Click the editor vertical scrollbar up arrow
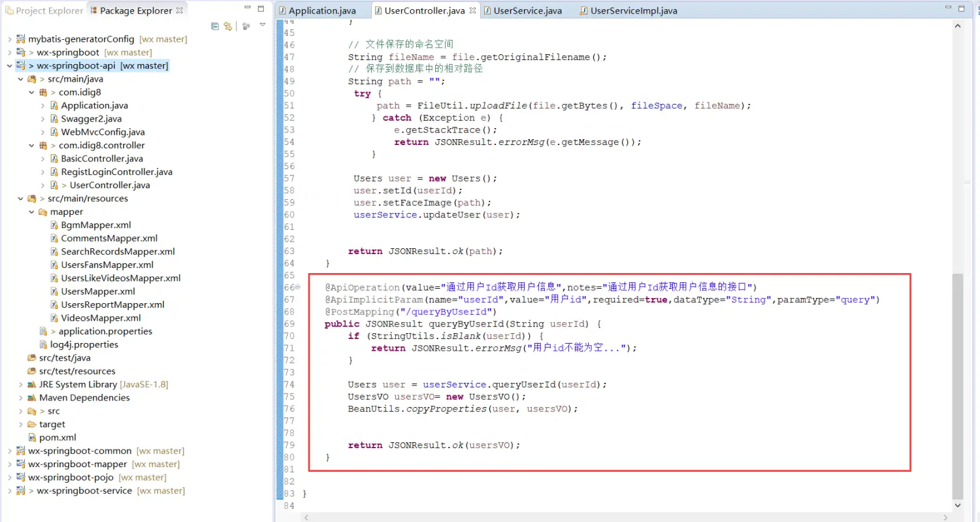 click(958, 25)
